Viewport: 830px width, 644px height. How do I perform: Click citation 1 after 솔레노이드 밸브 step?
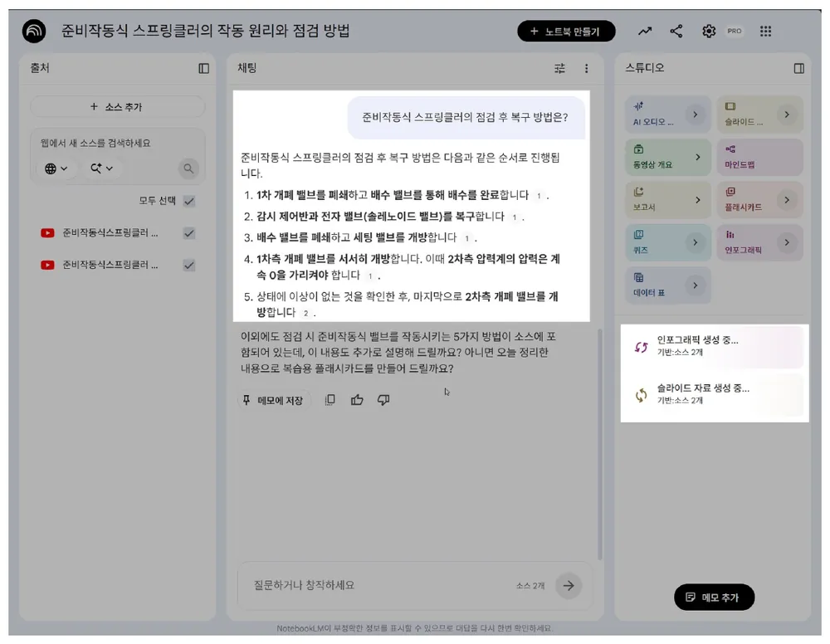[x=514, y=217]
